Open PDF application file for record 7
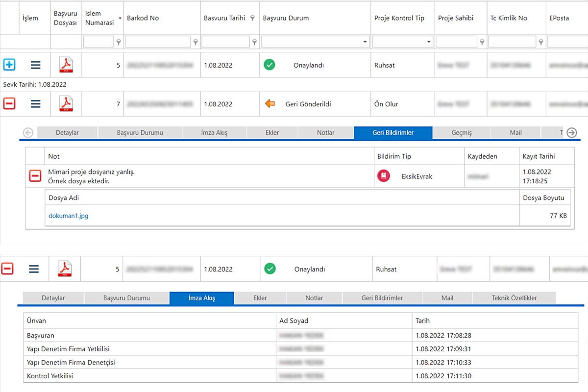Screen dimensions: 588x392 pyautogui.click(x=66, y=104)
